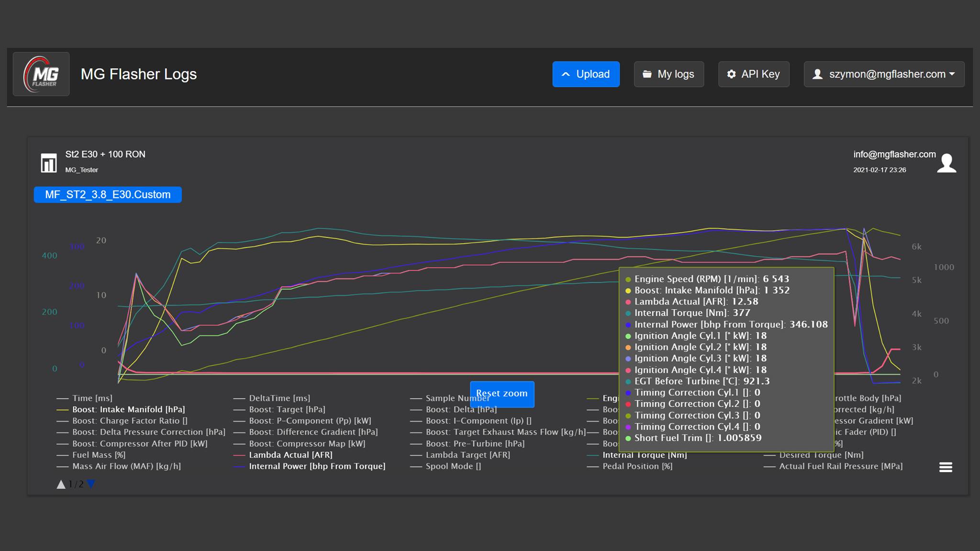Click the Reset zoom button
The height and width of the screenshot is (551, 980).
(502, 394)
